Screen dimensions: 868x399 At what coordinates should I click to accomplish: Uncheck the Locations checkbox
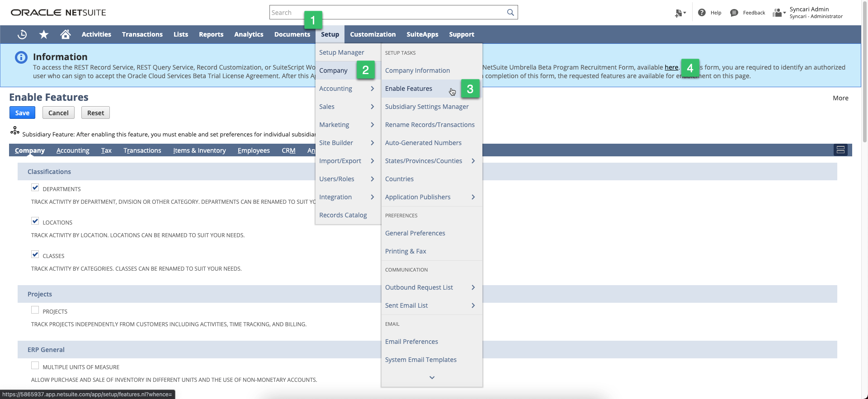tap(35, 221)
